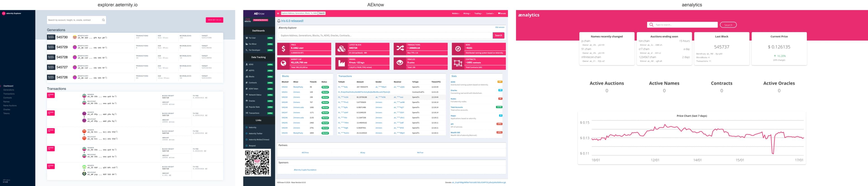The image size is (868, 186).
Task: Click top bar Search button in AEKnow
Action: (322, 13)
